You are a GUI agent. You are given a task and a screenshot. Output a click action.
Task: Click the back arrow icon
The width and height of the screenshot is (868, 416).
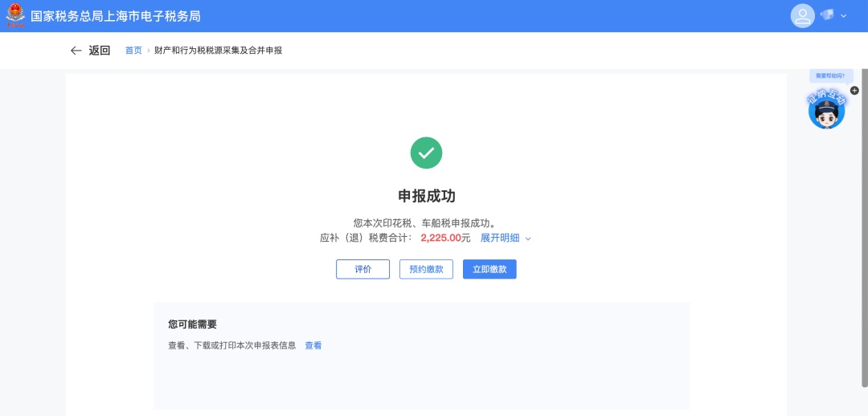[76, 51]
